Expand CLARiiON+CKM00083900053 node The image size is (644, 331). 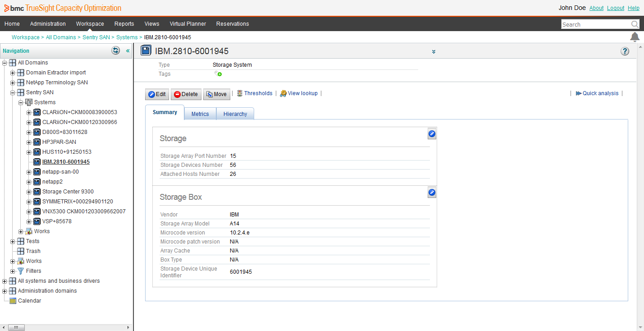[29, 112]
